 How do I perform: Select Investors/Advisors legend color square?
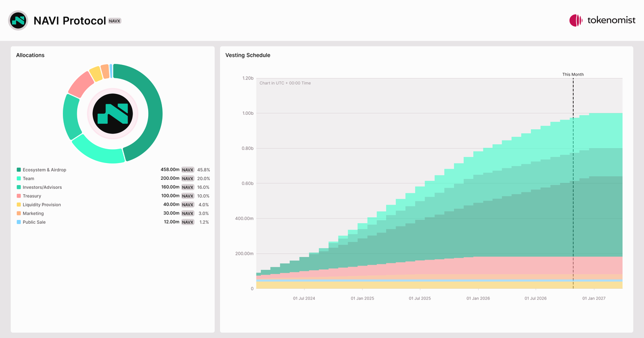click(x=19, y=187)
